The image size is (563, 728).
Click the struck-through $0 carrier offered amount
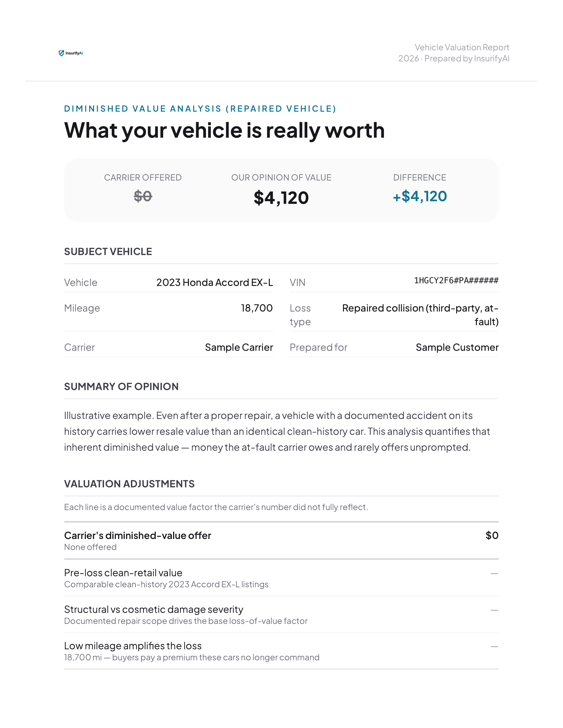pyautogui.click(x=143, y=196)
